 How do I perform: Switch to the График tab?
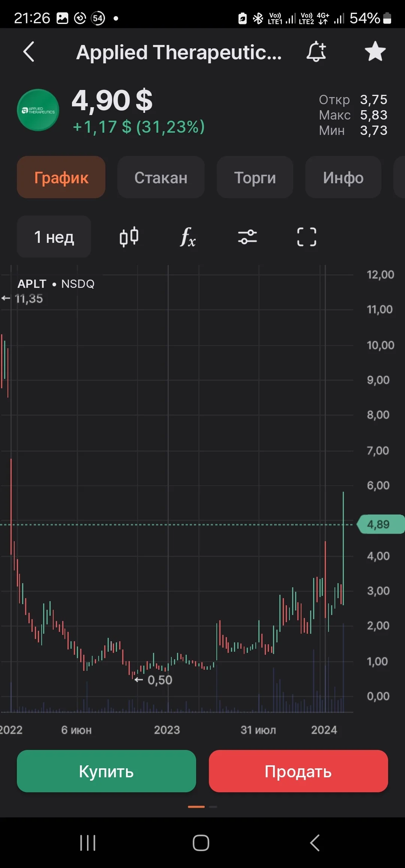pos(61,177)
